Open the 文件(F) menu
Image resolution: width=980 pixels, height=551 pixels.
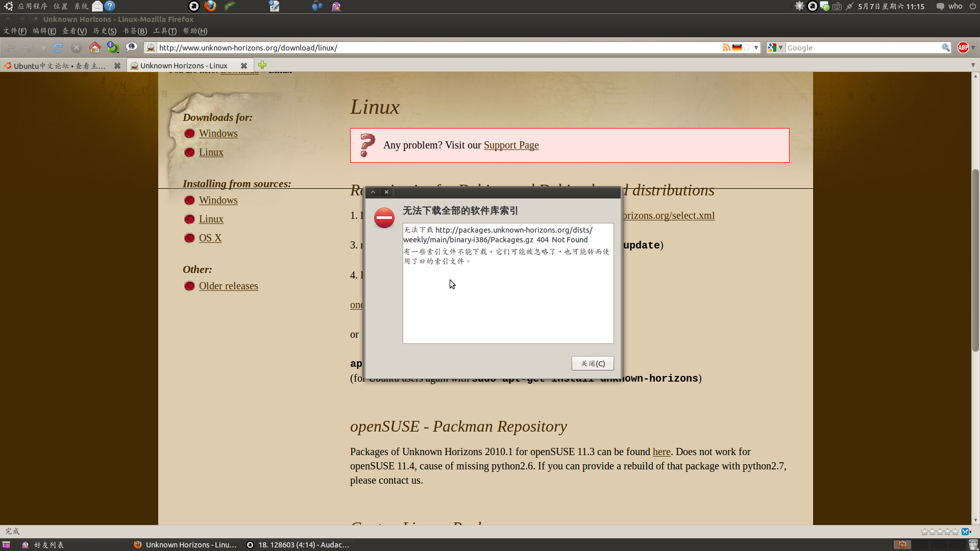tap(15, 31)
